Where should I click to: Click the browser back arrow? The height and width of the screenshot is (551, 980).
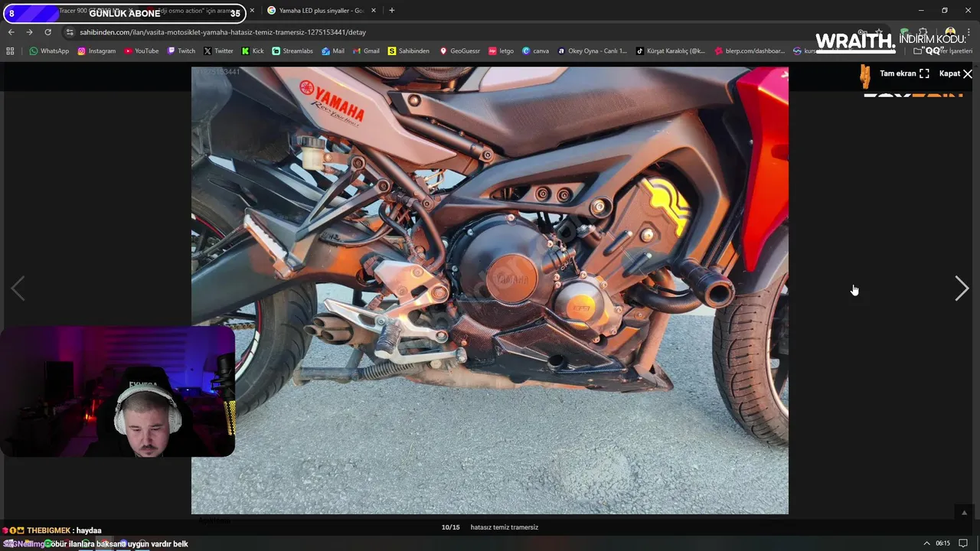[11, 32]
